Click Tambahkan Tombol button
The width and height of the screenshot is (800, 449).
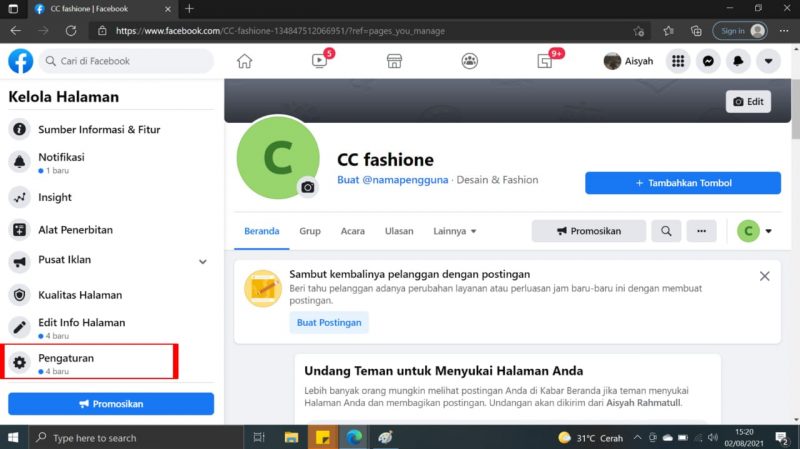(683, 183)
